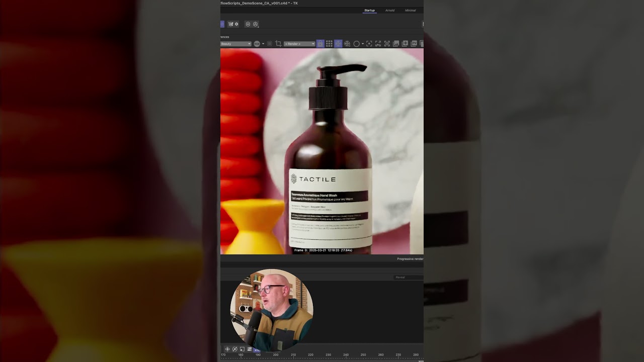644x362 pixels.
Task: Open the < Render > camera dropdown
Action: (299, 44)
